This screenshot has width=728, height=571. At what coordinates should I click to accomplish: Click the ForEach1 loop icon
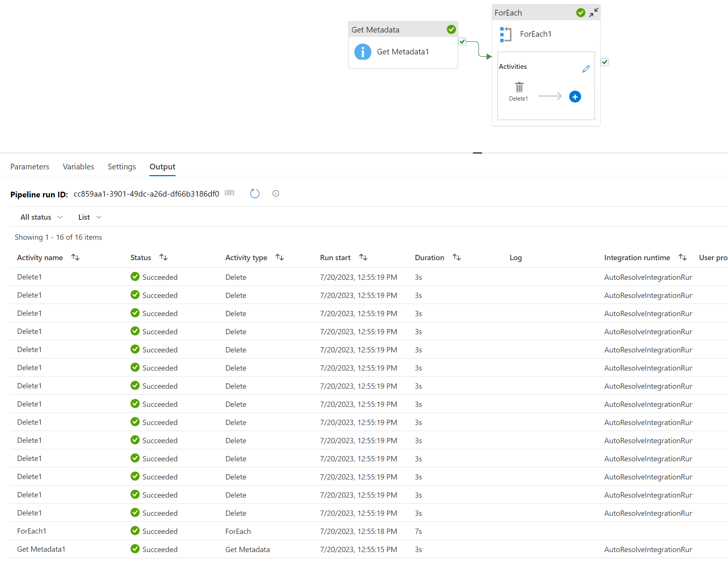tap(506, 34)
